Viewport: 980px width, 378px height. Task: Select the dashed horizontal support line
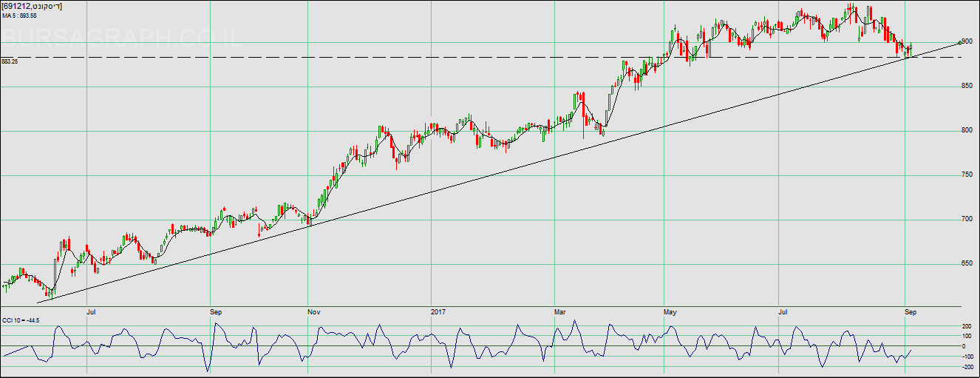pyautogui.click(x=443, y=57)
